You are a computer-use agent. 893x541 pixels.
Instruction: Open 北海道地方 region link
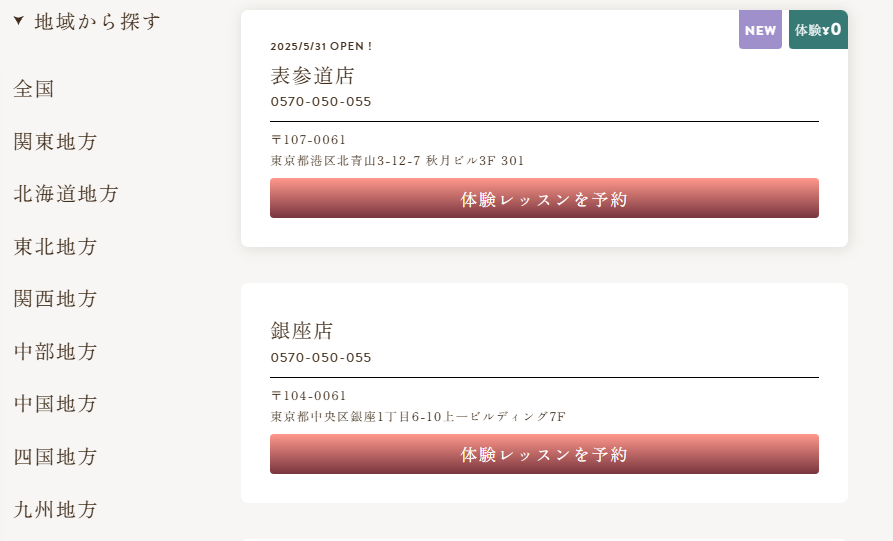[66, 193]
